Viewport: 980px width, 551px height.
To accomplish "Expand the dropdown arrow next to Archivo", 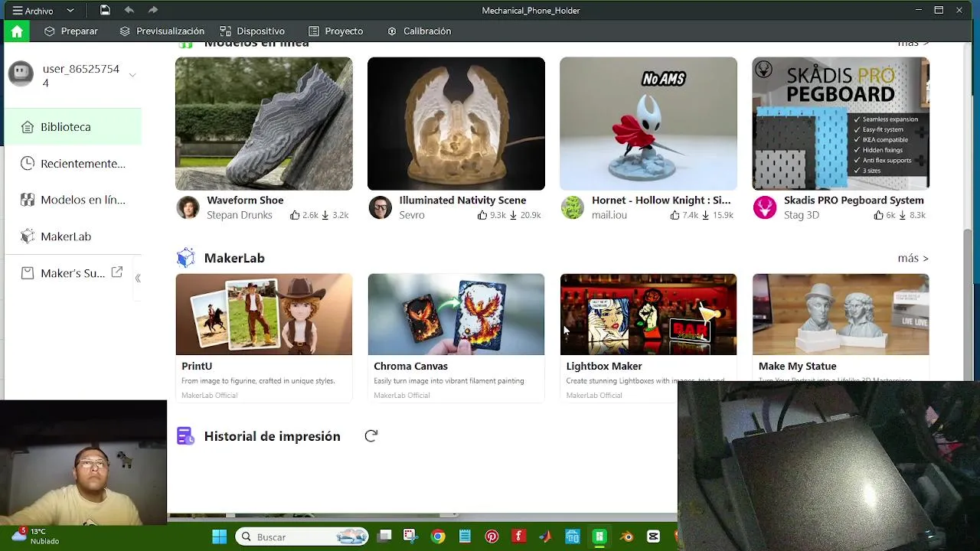I will [x=70, y=11].
